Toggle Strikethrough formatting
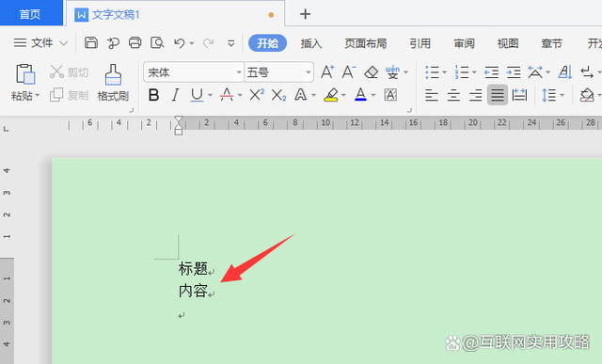602x364 pixels. (227, 94)
